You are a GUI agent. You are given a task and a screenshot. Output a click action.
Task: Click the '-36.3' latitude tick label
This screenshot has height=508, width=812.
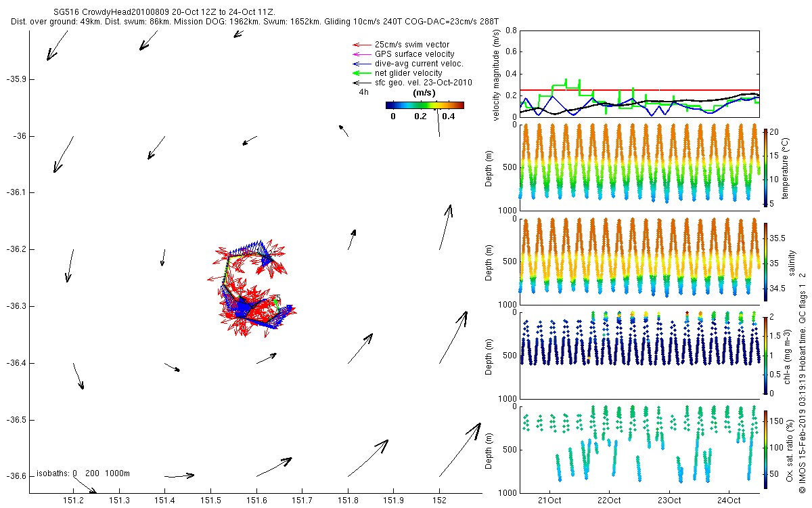(x=15, y=307)
